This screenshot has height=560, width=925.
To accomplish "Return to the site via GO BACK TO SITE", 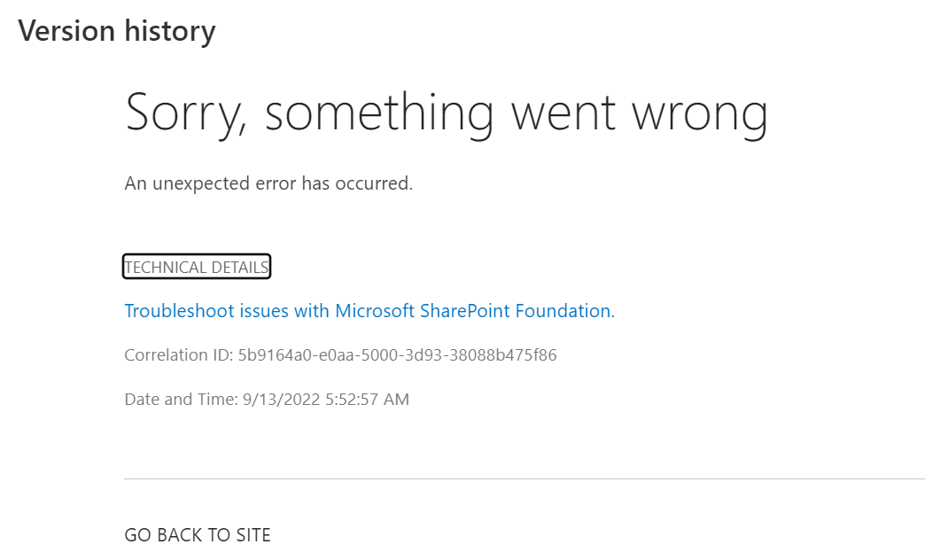I will pyautogui.click(x=197, y=534).
